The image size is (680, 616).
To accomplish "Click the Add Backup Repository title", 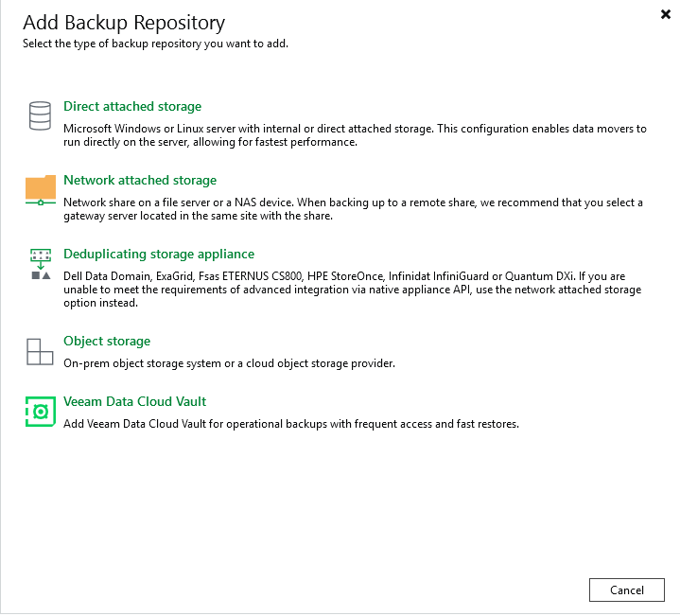I will pos(124,23).
